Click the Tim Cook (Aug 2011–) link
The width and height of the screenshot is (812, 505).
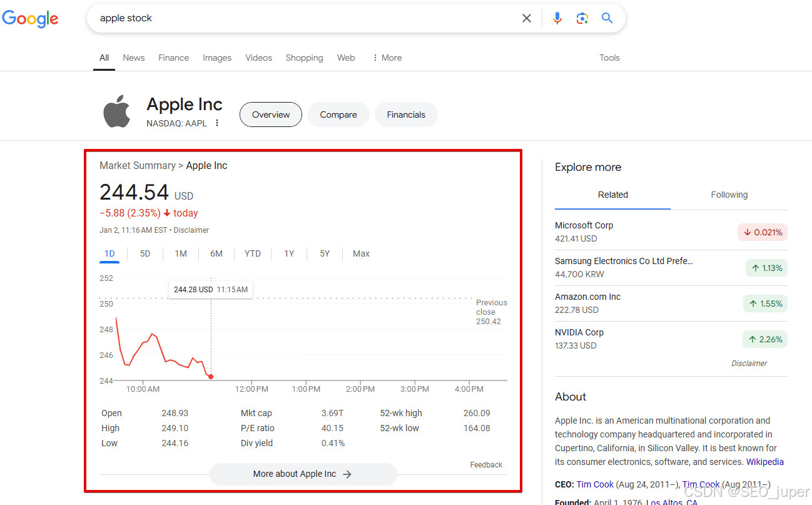point(701,484)
